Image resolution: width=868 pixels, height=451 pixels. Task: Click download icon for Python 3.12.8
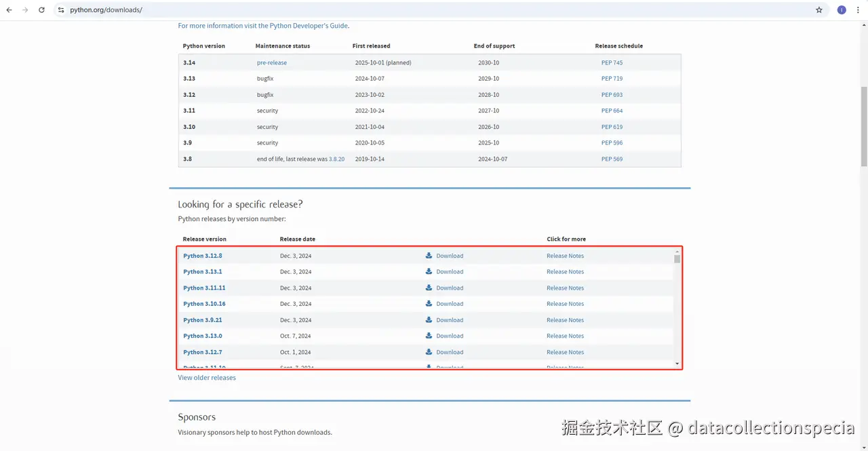click(x=429, y=256)
